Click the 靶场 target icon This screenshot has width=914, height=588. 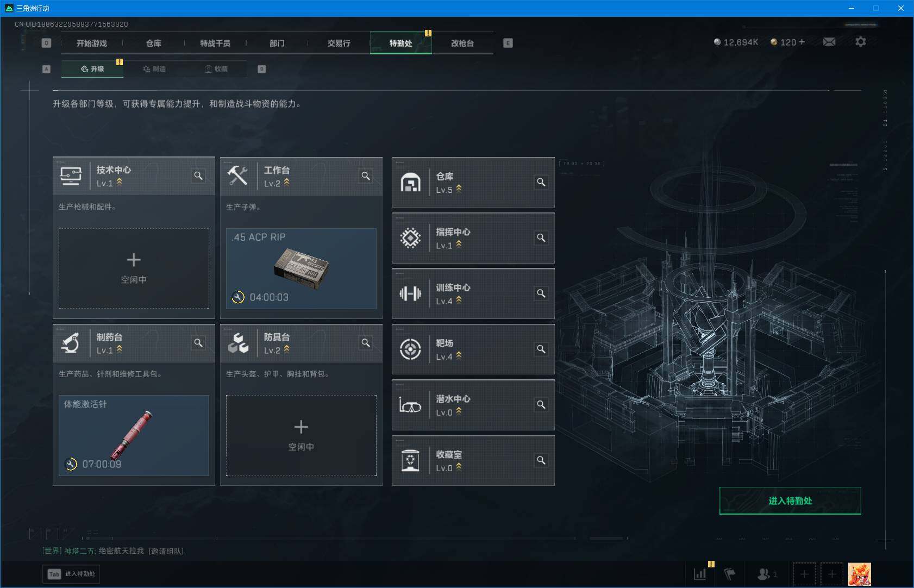(x=411, y=349)
